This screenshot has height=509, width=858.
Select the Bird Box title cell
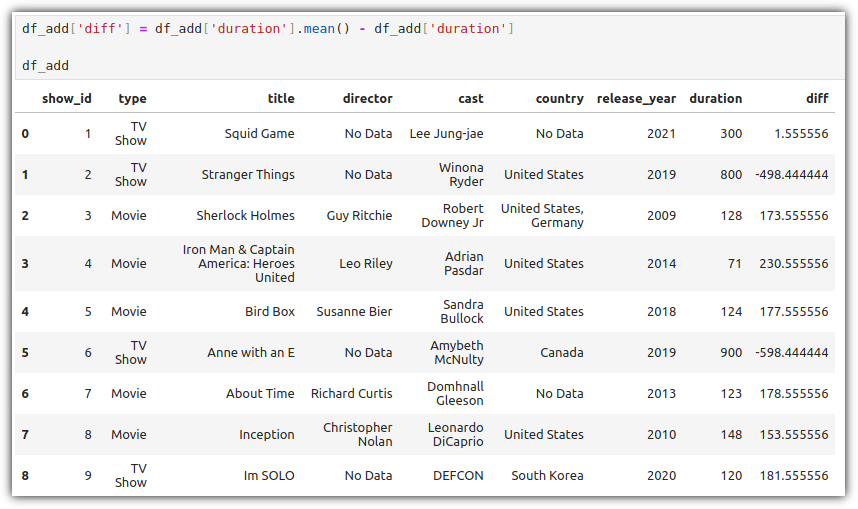click(x=270, y=311)
